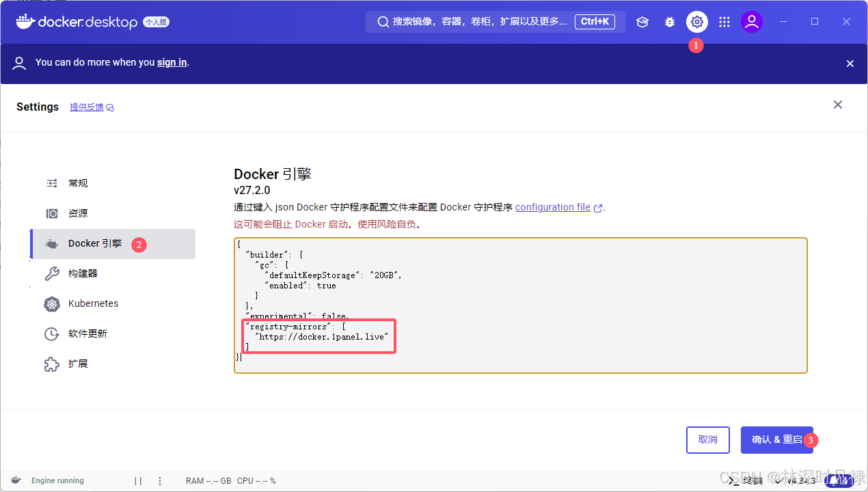Follow the sign in link in banner

172,62
